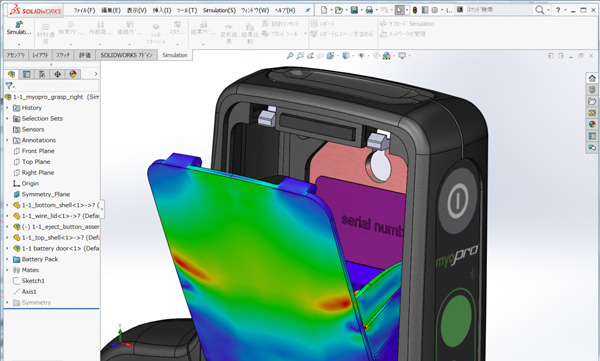Click the tree filter funnel icon
Screen dimensions: 600x361
[9, 86]
